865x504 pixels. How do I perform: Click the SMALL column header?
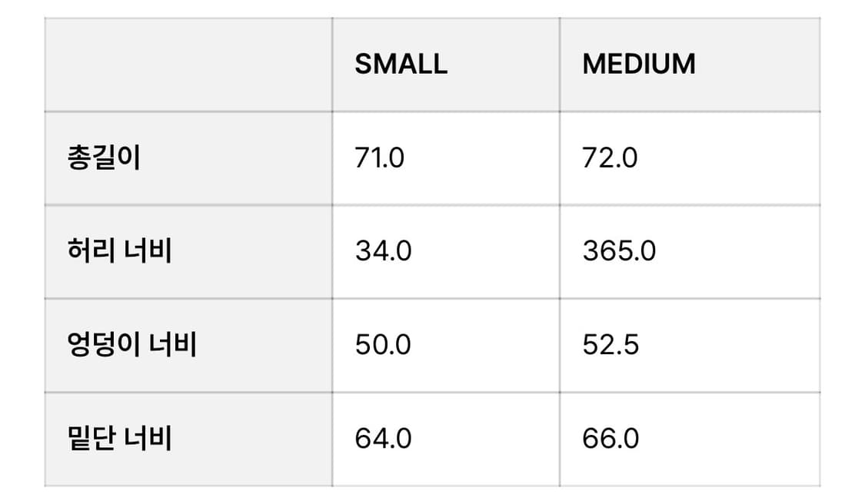(401, 65)
